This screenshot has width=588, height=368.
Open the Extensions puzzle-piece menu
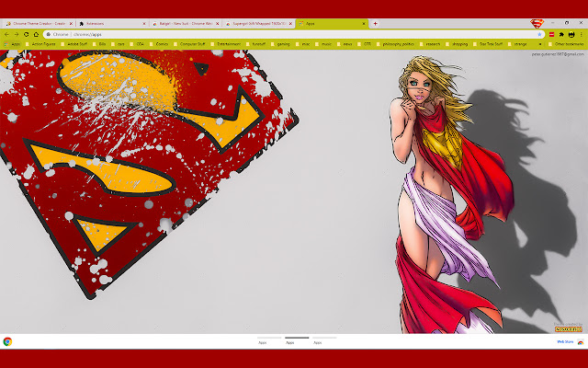coord(561,34)
